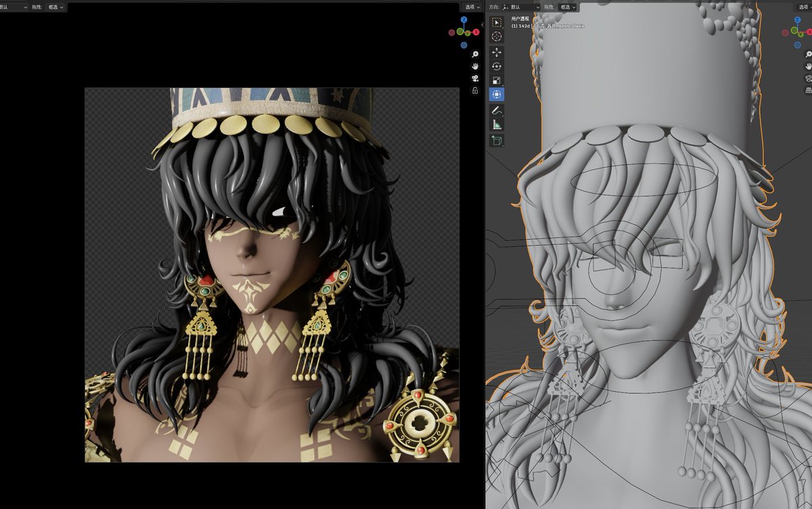Open 拖拽 框选 dropdown in right viewport header
The height and width of the screenshot is (509, 812).
567,7
